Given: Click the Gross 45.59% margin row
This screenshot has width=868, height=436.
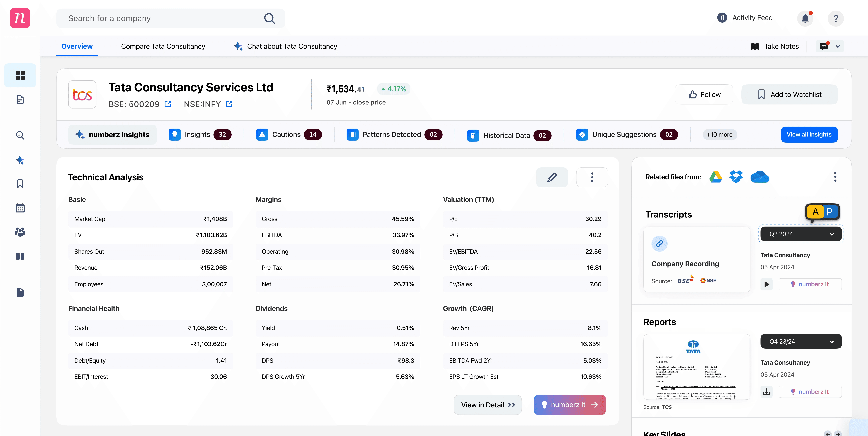Looking at the screenshot, I should pyautogui.click(x=338, y=219).
